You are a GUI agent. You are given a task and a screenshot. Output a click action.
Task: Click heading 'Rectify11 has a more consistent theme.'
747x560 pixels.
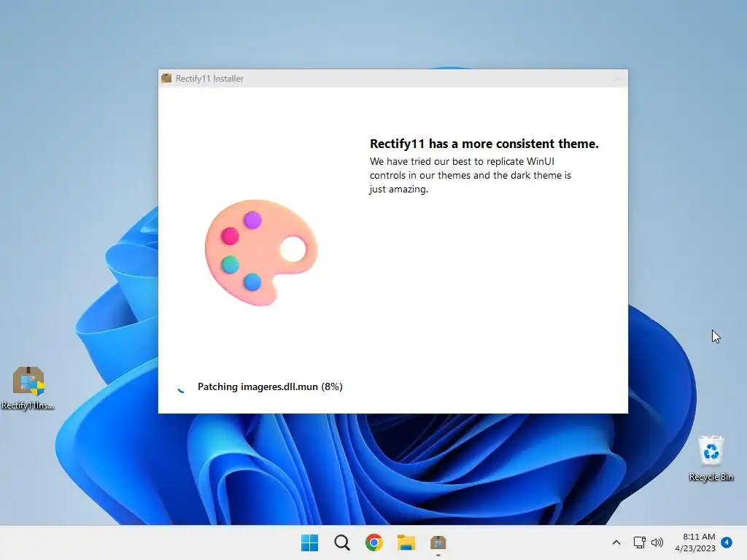[x=484, y=144]
